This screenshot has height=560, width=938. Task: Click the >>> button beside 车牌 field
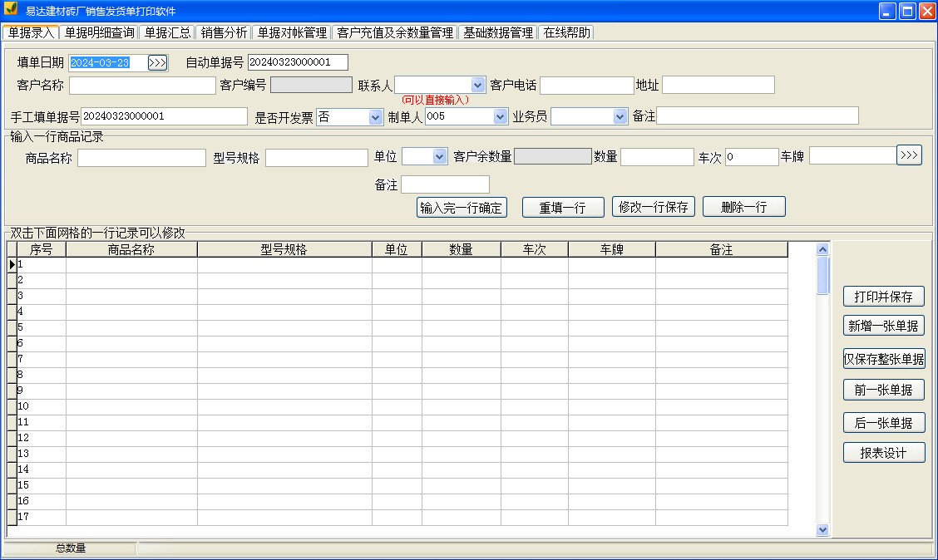coord(909,155)
